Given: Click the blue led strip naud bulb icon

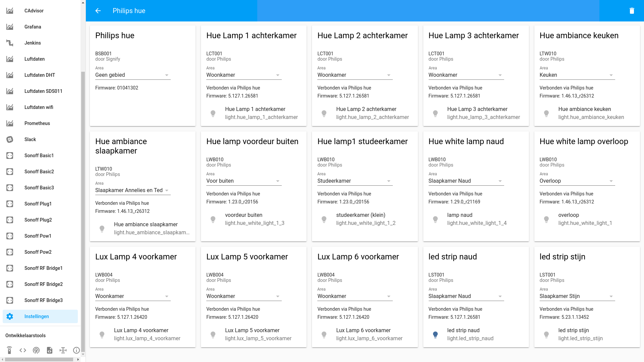Looking at the screenshot, I should point(435,334).
